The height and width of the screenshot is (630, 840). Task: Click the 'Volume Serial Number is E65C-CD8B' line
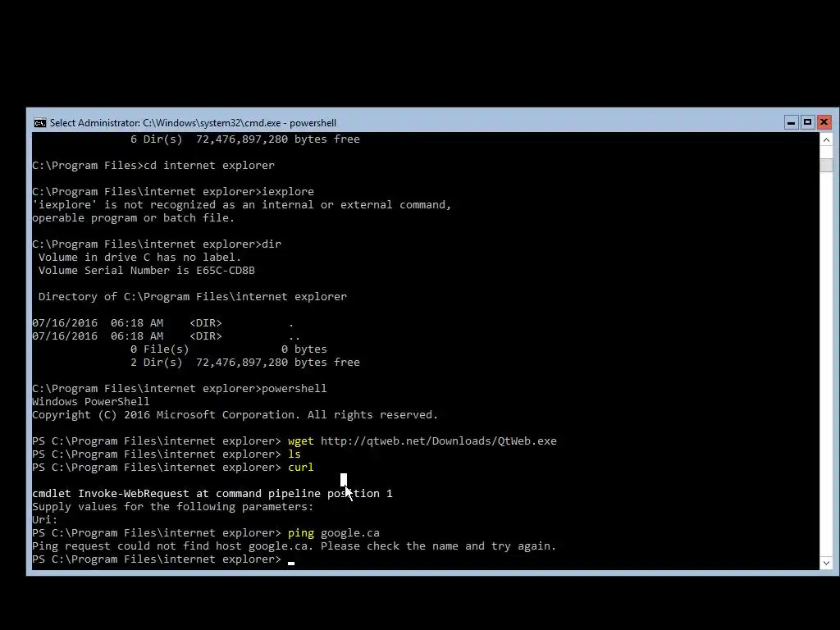pyautogui.click(x=146, y=271)
